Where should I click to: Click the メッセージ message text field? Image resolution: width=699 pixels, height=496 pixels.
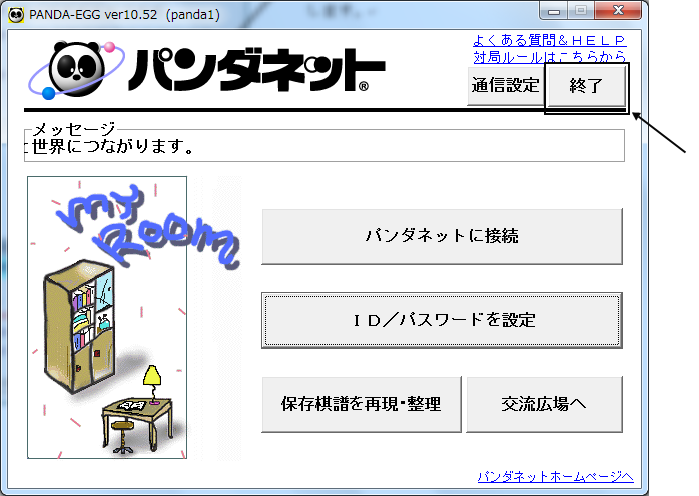coord(325,146)
